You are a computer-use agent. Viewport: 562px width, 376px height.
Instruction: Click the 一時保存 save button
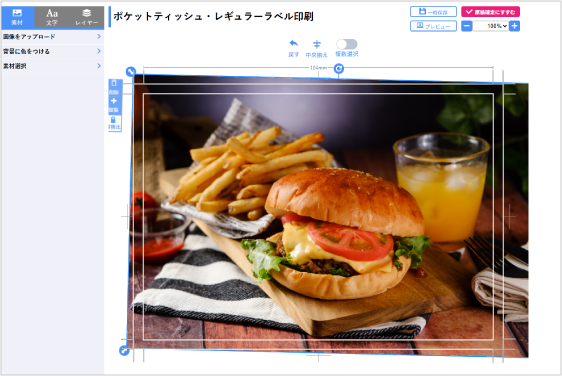coord(433,12)
